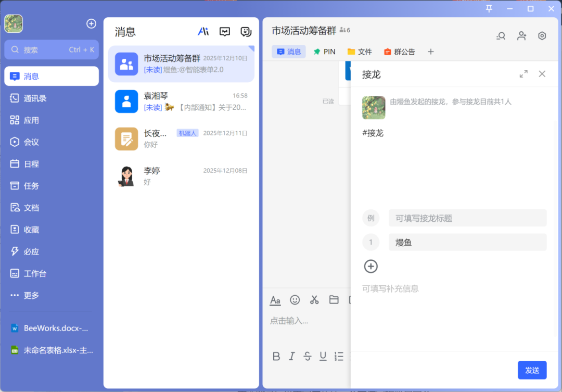This screenshot has height=392, width=562.
Task: Click the AI assistant icon in message header
Action: (203, 32)
